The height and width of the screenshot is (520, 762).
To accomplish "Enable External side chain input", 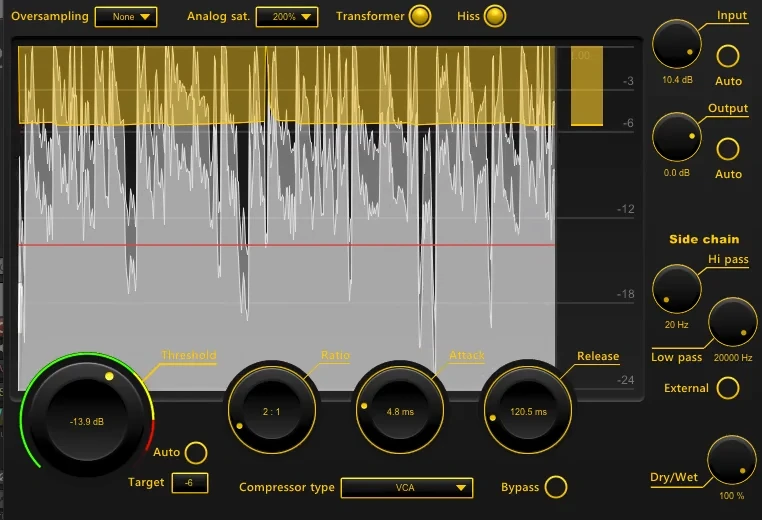I will [x=727, y=388].
